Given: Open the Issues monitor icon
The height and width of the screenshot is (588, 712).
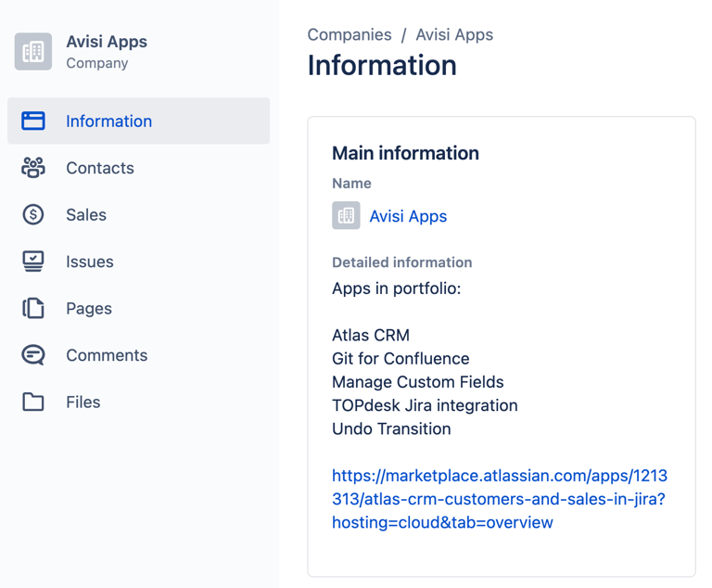Looking at the screenshot, I should pos(33,262).
